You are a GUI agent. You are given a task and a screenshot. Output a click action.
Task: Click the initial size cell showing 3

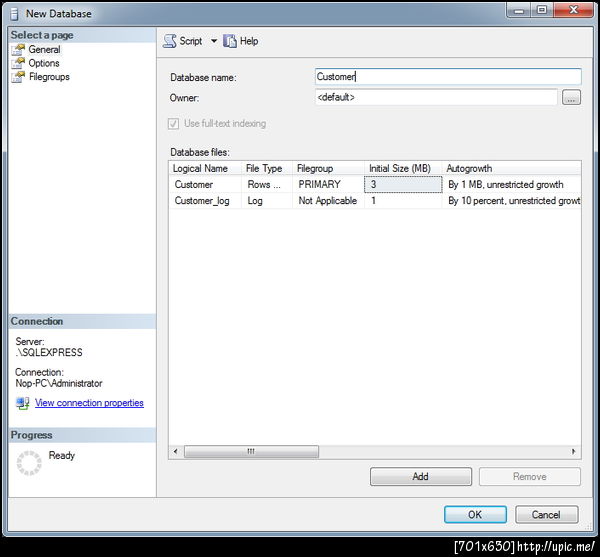coord(403,184)
